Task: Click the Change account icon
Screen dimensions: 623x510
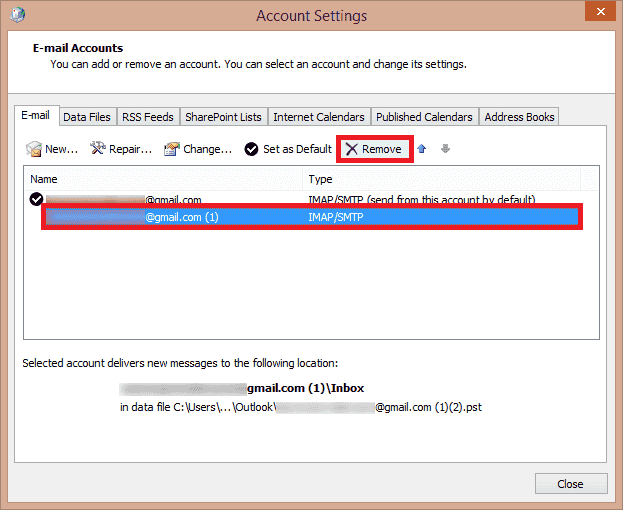Action: point(172,149)
